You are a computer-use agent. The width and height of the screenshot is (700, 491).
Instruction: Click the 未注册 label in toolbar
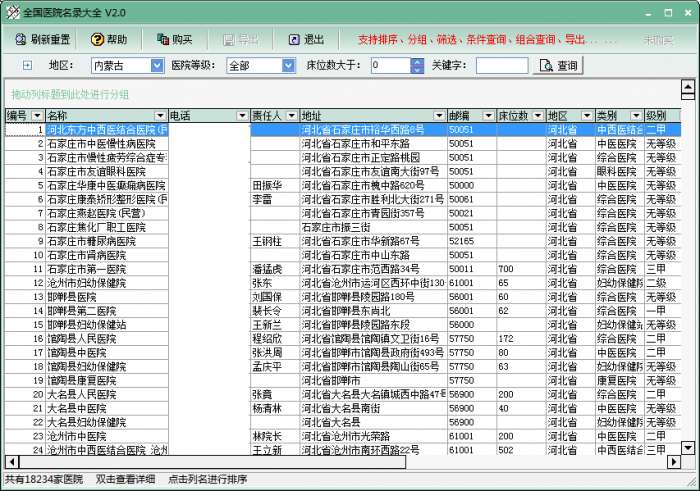[x=658, y=40]
